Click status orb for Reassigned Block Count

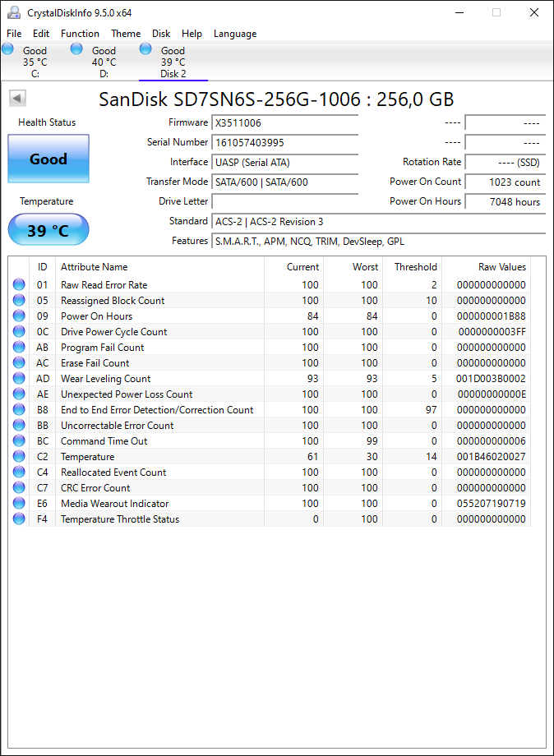(19, 300)
